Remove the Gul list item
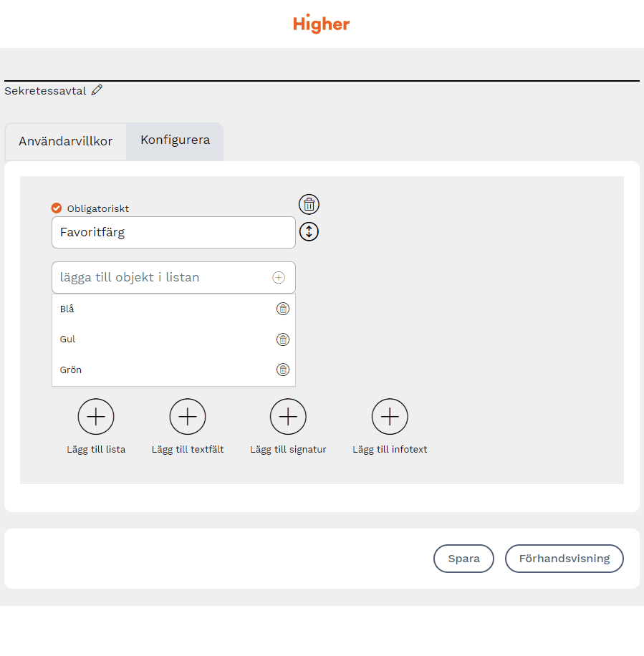This screenshot has height=656, width=644. point(283,339)
